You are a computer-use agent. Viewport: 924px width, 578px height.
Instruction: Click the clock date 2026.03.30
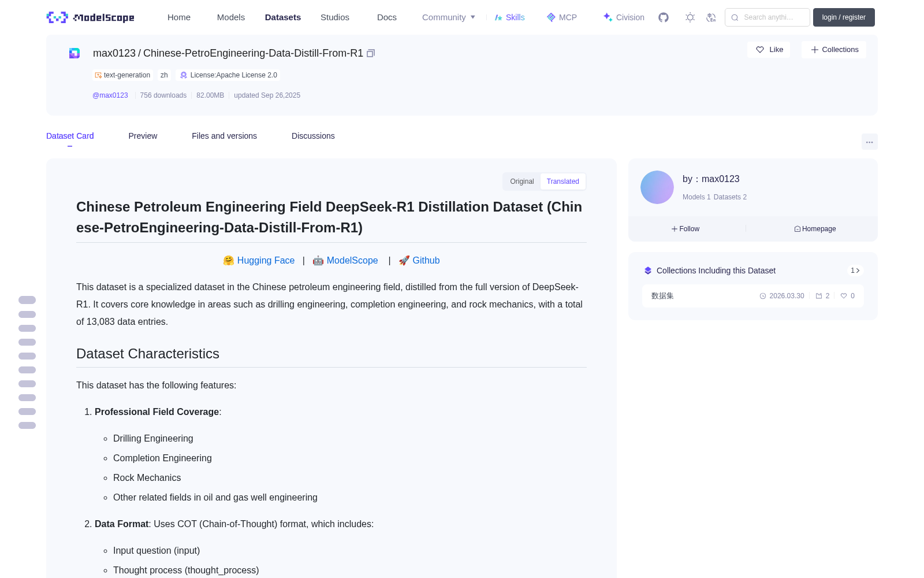point(782,296)
